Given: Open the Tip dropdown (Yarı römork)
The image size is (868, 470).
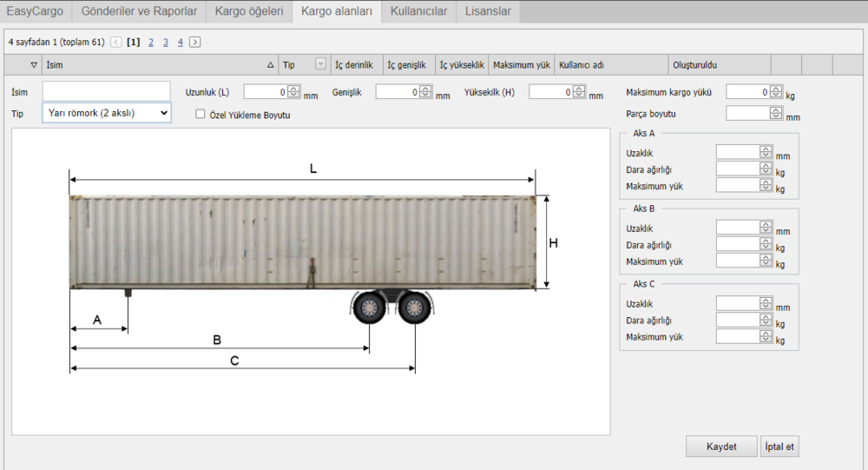Looking at the screenshot, I should (106, 113).
